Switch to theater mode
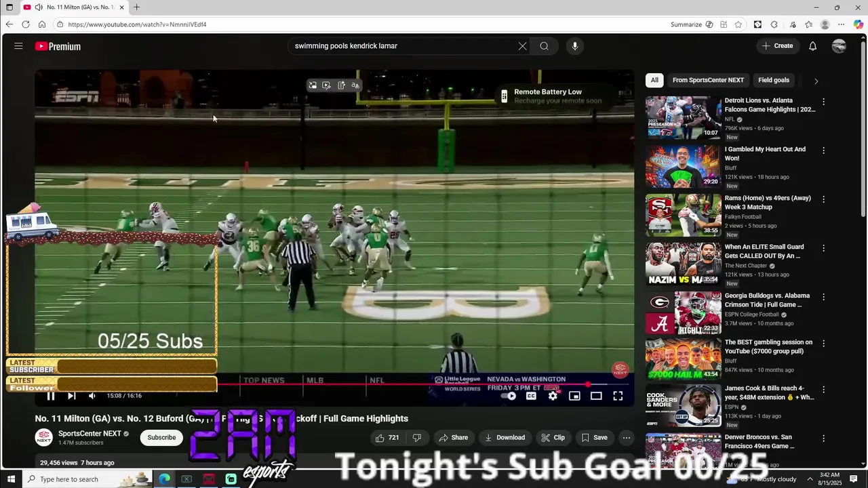The height and width of the screenshot is (488, 868). pos(596,396)
